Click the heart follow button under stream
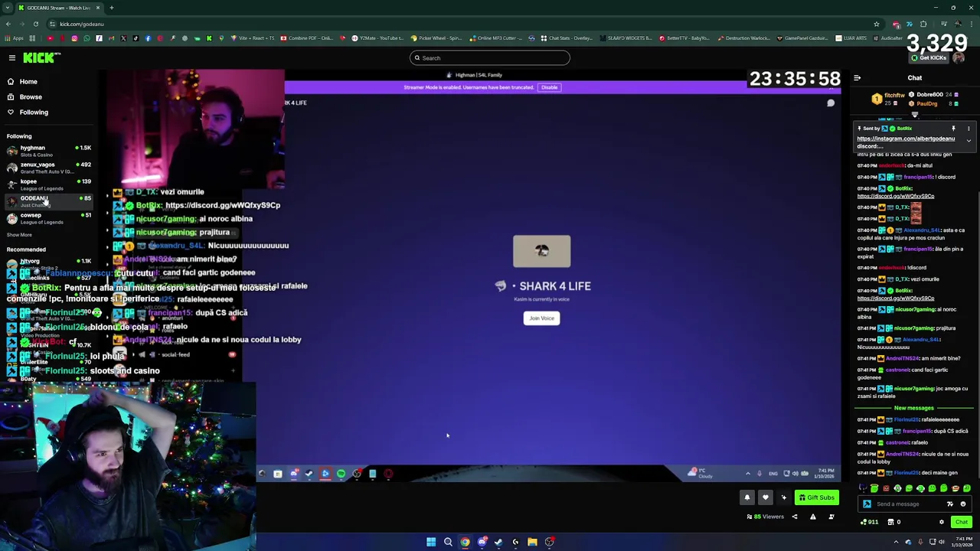980x551 pixels. tap(765, 497)
